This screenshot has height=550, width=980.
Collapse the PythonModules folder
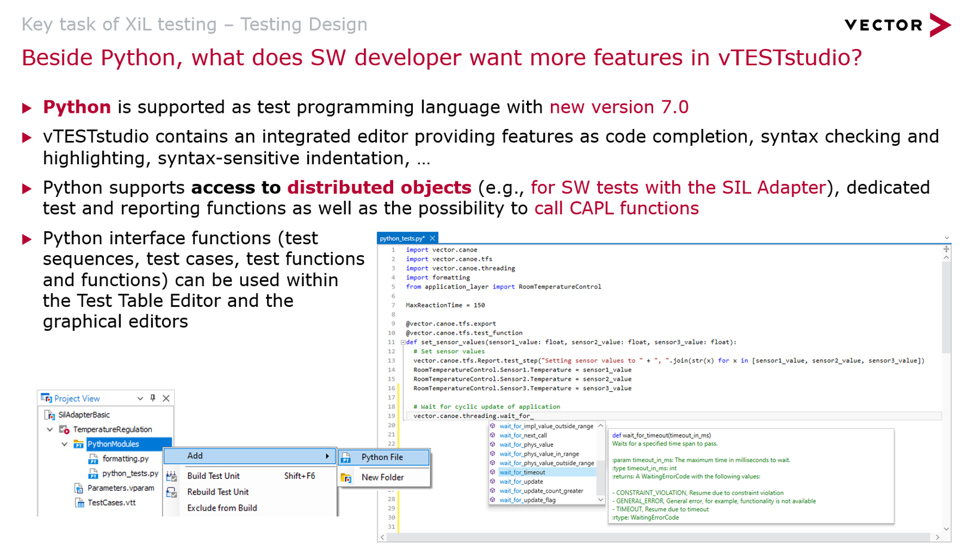click(x=64, y=444)
